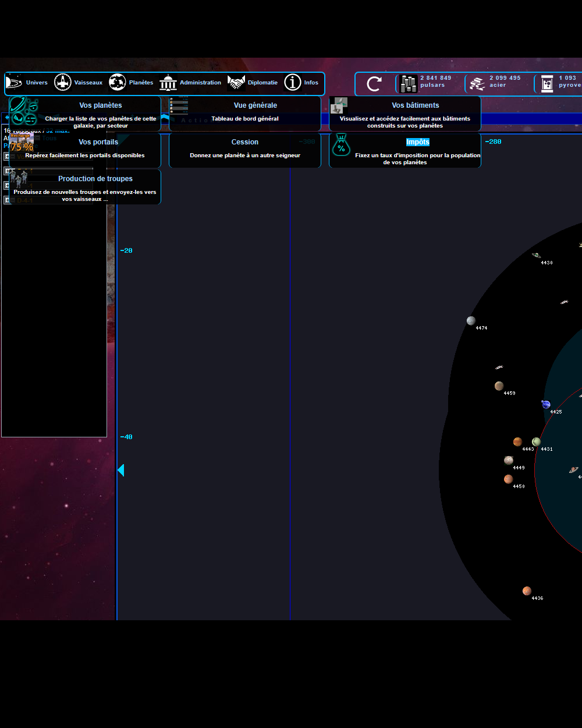Click the Univers galaxy icon
The height and width of the screenshot is (728, 582).
click(x=14, y=83)
